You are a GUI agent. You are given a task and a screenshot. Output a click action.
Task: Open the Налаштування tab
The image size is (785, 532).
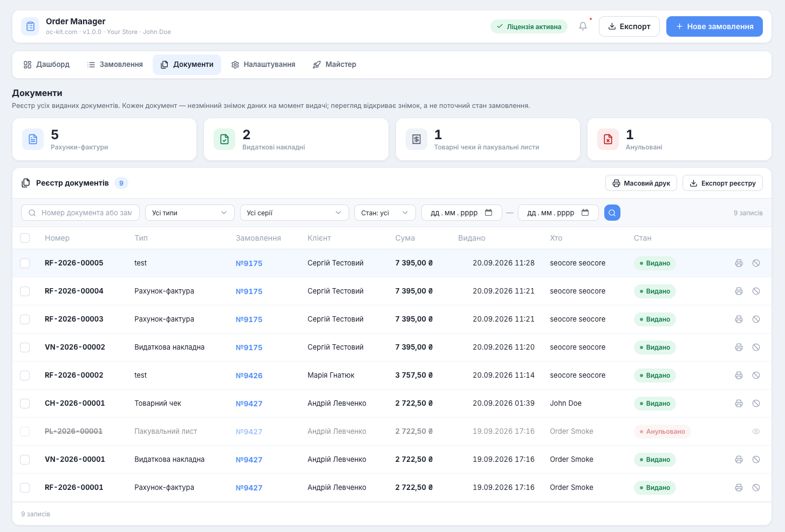coord(263,65)
